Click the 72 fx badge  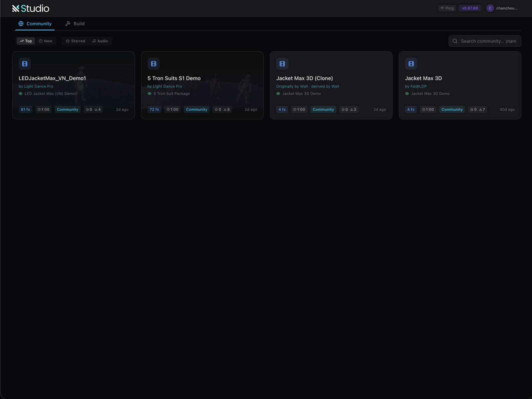click(x=154, y=109)
